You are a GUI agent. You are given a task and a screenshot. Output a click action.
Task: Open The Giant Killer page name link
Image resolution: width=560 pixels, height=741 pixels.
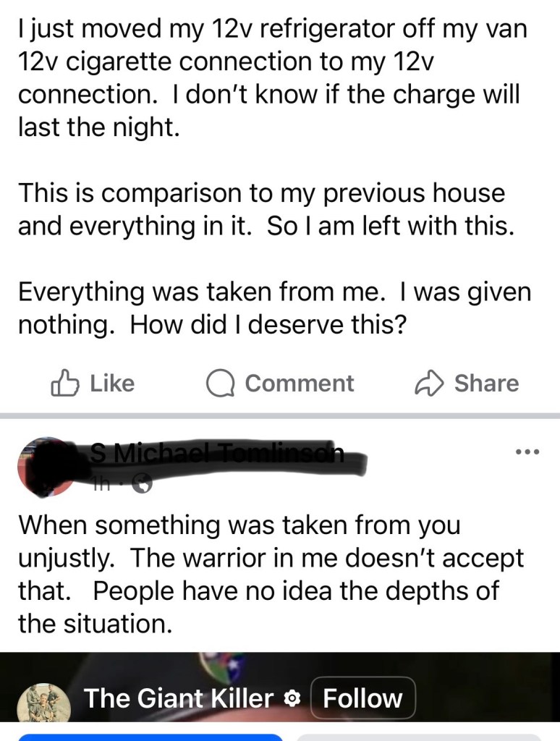[x=179, y=698]
